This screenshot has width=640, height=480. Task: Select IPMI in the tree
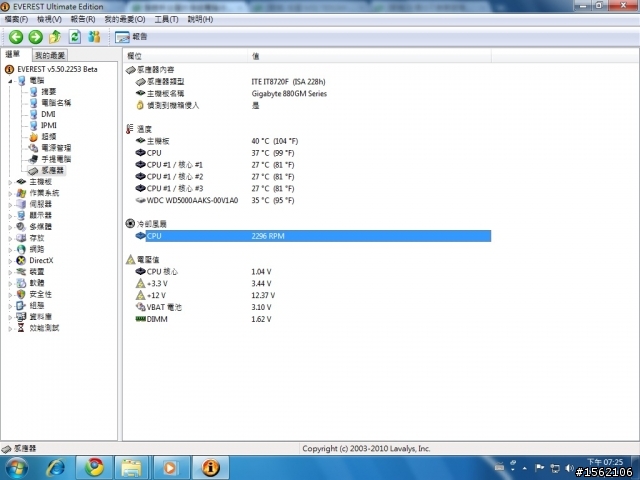tap(49, 125)
